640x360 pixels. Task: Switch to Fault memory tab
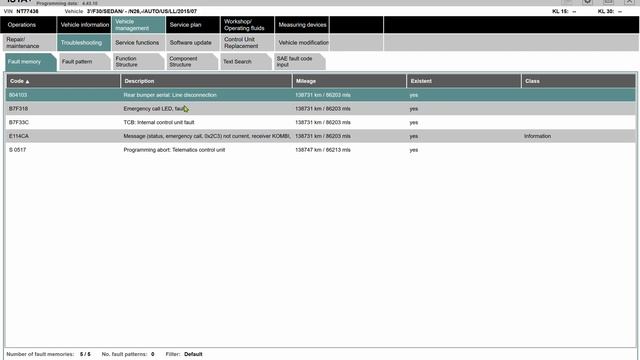(31, 62)
